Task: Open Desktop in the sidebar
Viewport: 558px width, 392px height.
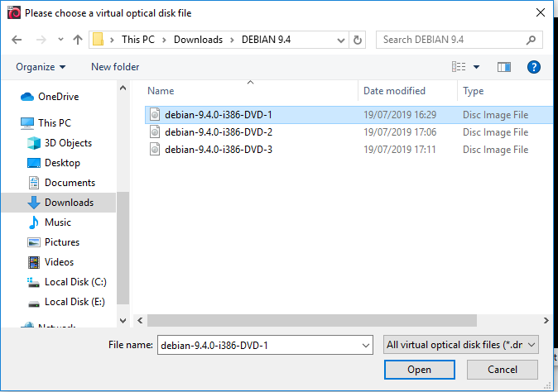Action: (54, 163)
